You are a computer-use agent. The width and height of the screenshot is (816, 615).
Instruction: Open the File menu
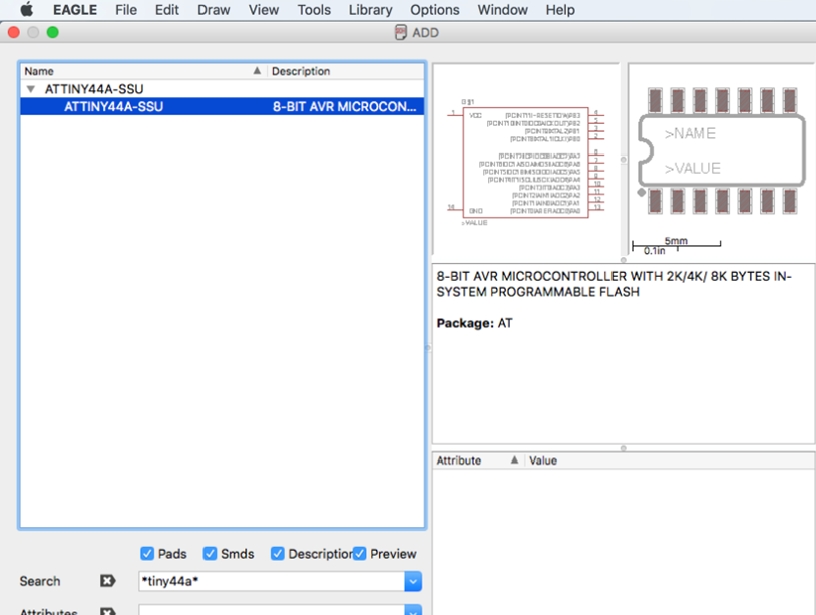(x=126, y=10)
